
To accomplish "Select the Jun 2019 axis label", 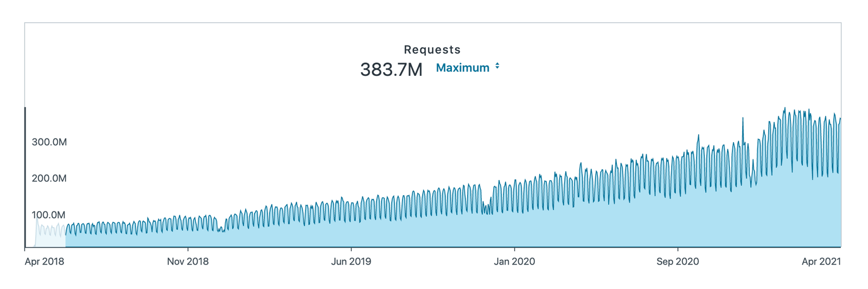I will [x=351, y=261].
